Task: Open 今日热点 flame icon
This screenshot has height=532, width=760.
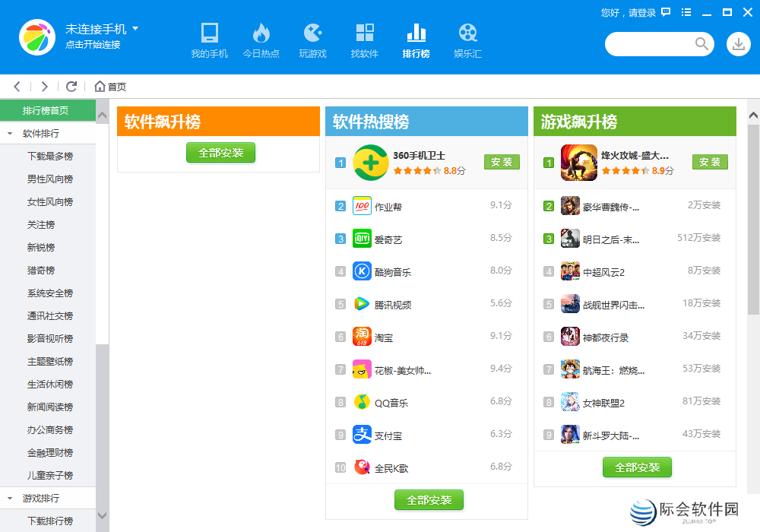Action: coord(261,33)
